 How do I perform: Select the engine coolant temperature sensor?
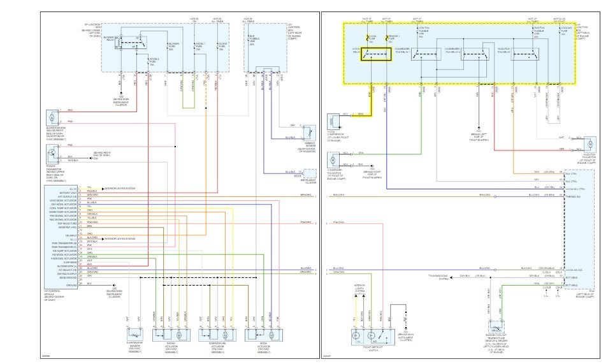(x=496, y=327)
